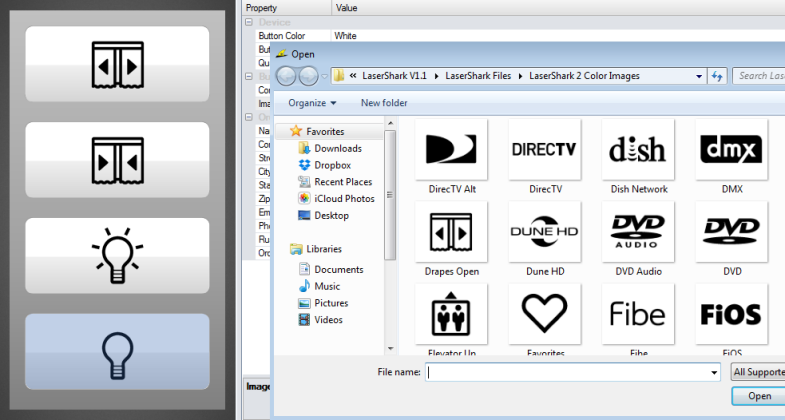Collapse the Device property group

click(x=248, y=23)
